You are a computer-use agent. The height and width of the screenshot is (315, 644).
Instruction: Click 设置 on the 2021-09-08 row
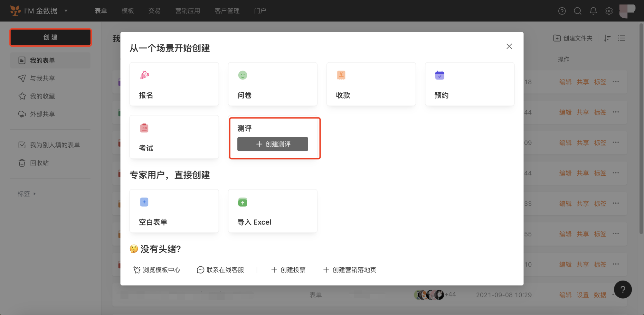[583, 295]
